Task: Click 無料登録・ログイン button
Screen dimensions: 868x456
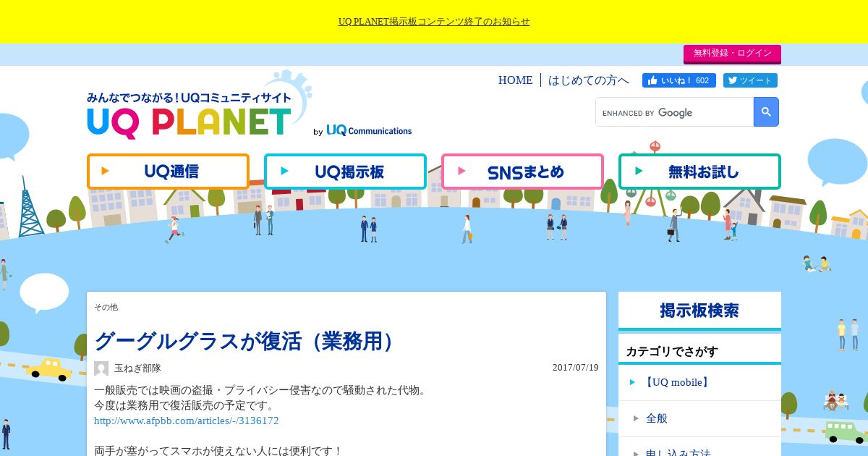Action: point(732,54)
